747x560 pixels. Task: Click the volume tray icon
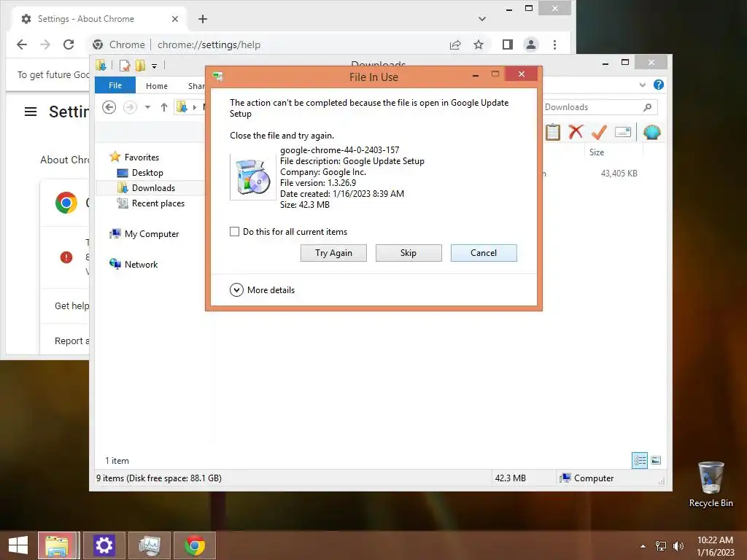pos(678,546)
